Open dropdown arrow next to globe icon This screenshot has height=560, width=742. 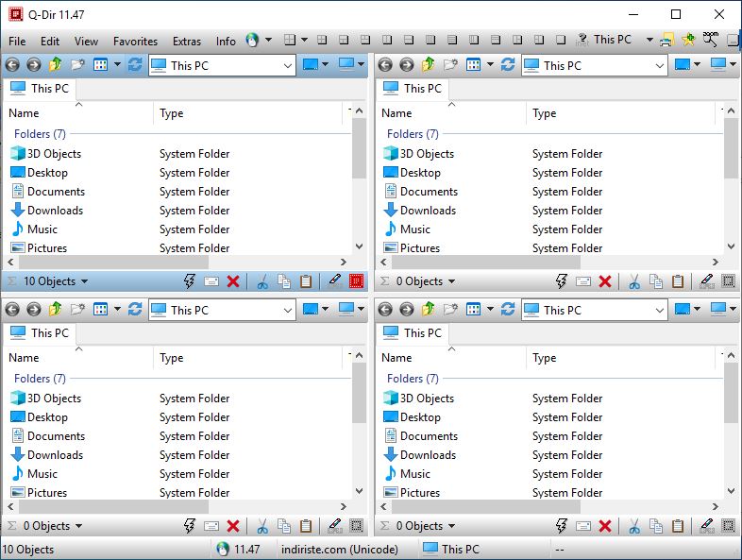coord(268,40)
